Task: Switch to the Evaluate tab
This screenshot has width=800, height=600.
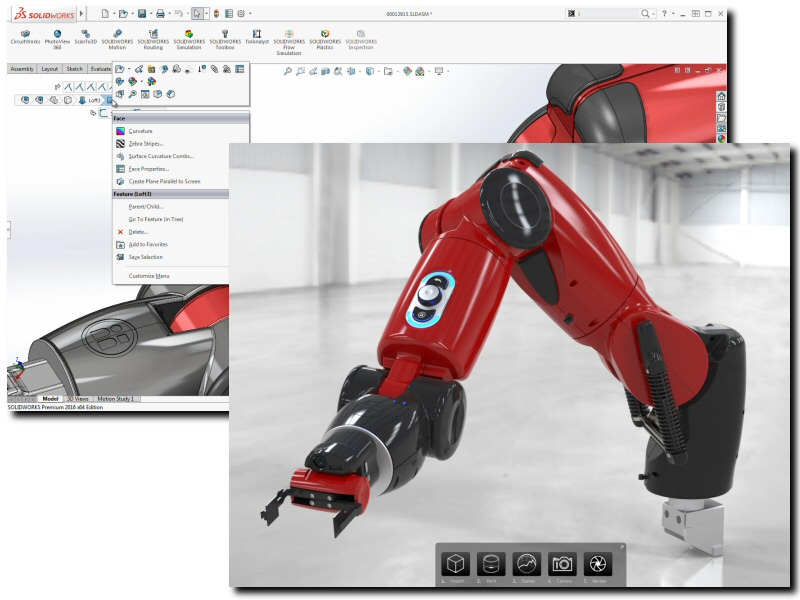Action: tap(102, 68)
